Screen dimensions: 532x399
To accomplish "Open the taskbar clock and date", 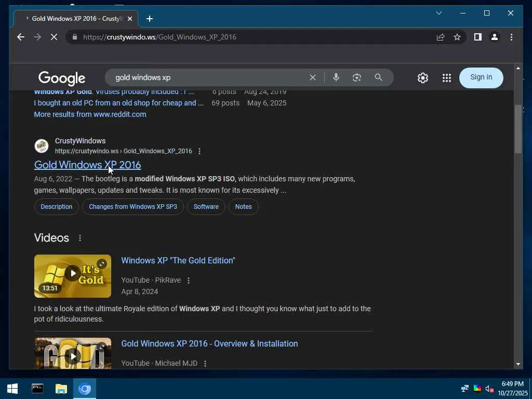I will click(x=513, y=389).
